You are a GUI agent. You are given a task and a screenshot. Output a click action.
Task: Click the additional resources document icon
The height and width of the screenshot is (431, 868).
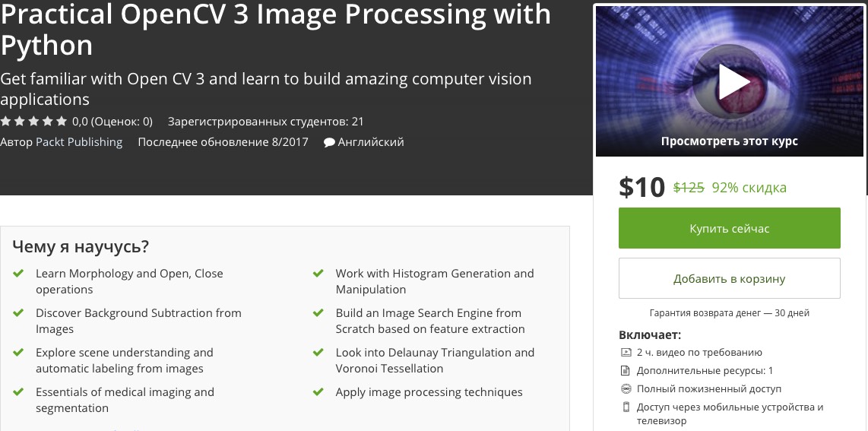(x=626, y=370)
